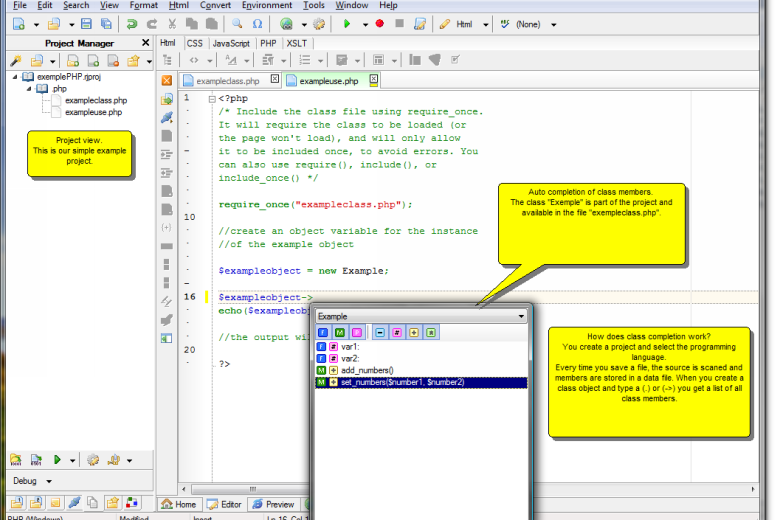This screenshot has width=780, height=520.
Task: Switch to the XSLT toolbar tab
Action: [296, 43]
